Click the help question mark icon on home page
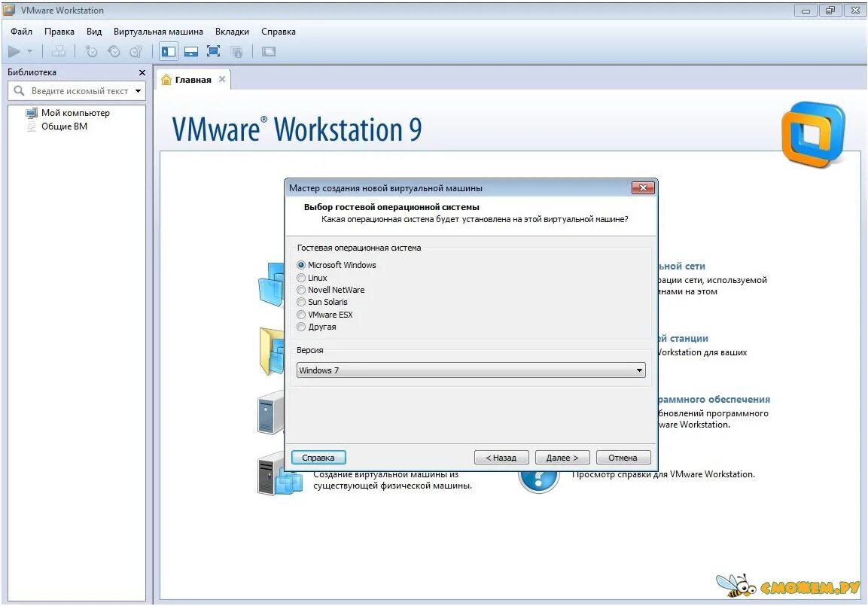This screenshot has width=868, height=606. point(538,480)
